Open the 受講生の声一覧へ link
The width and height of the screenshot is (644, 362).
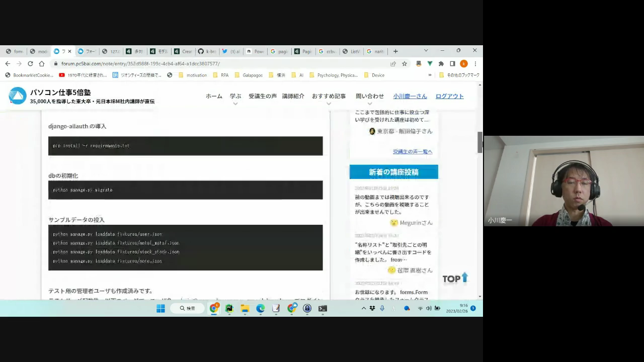click(x=413, y=151)
